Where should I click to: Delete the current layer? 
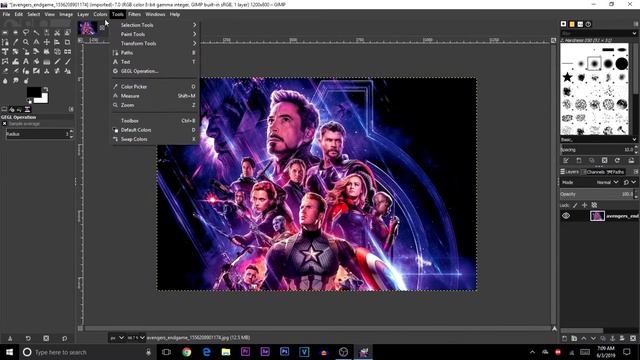click(633, 338)
